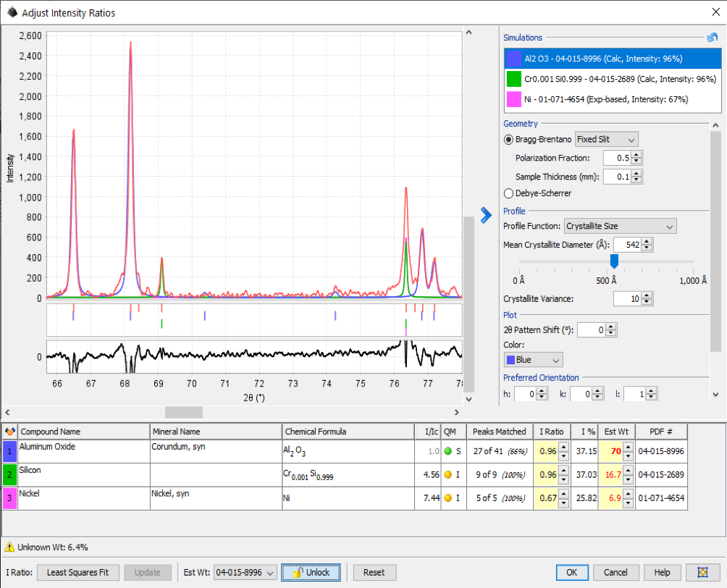Viewport: 727px width, 588px height.
Task: Click the Cancel button
Action: tap(615, 573)
